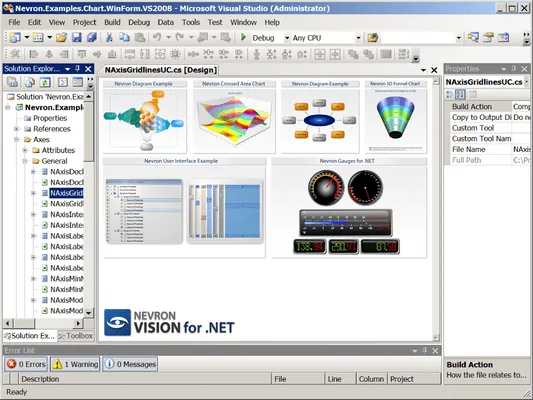Click Refresh icon in Solution Explorer toolbar
Screen dimensions: 533x400
pos(45,82)
